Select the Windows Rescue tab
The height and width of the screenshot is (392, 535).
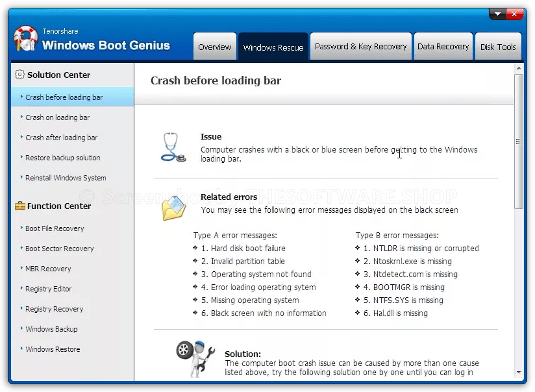[273, 47]
